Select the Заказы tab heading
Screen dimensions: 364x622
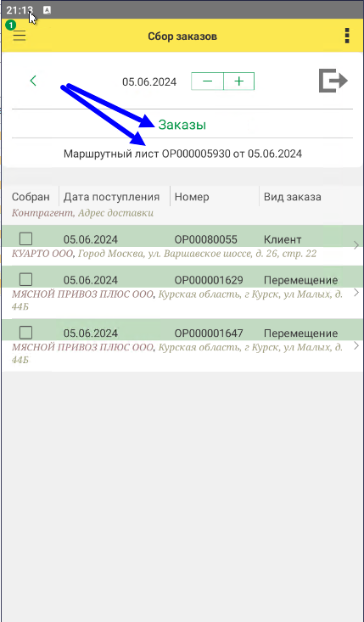pos(182,125)
